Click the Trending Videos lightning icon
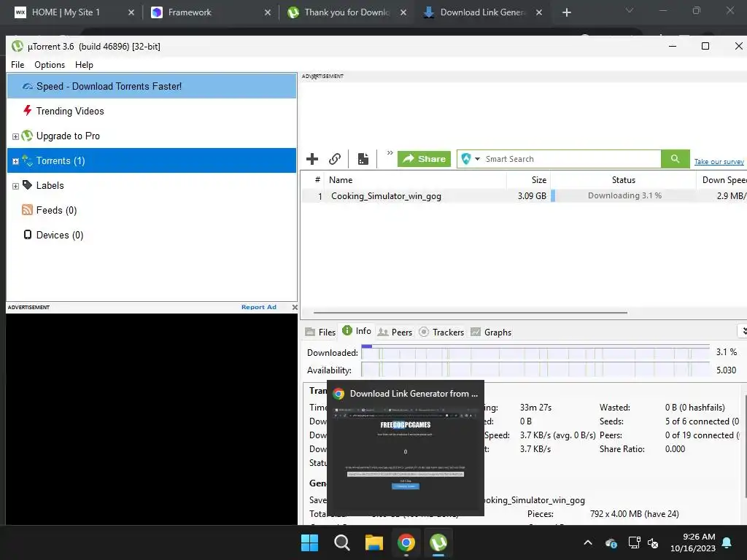Viewport: 747px width, 560px height. point(27,111)
